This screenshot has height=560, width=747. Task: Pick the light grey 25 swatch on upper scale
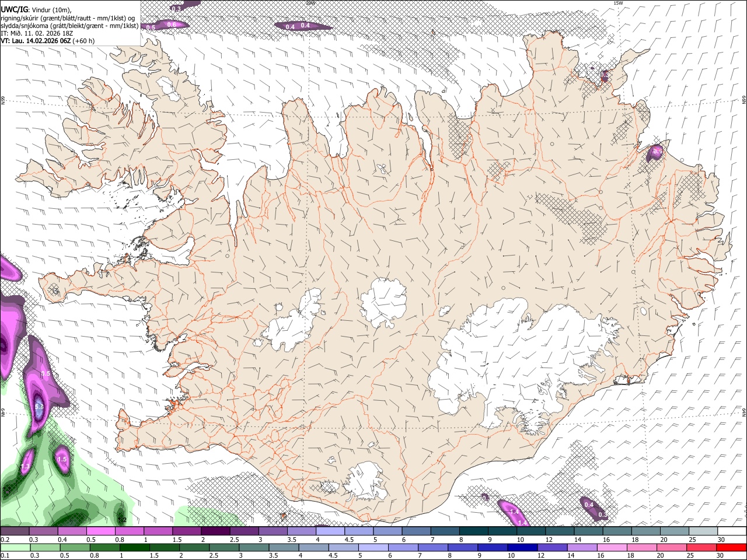(704, 531)
